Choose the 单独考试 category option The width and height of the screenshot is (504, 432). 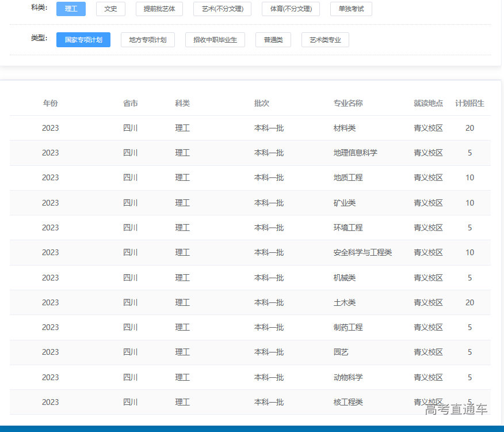pos(351,9)
